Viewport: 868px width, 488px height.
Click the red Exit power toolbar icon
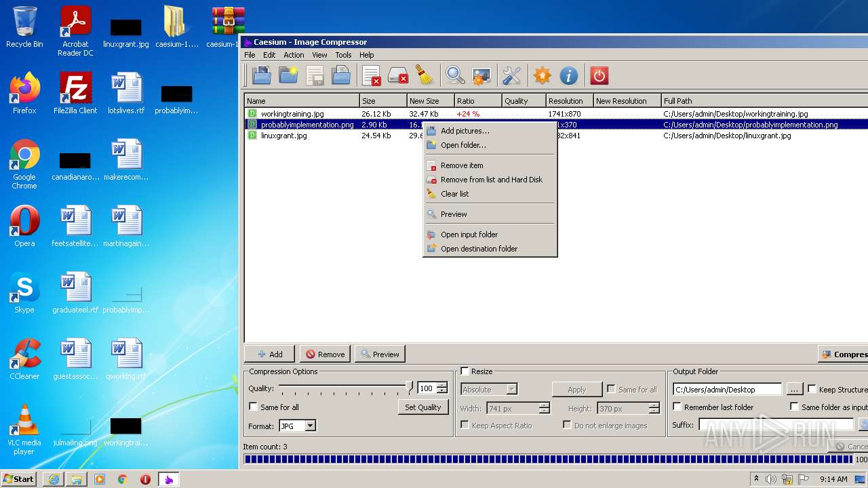click(x=599, y=75)
